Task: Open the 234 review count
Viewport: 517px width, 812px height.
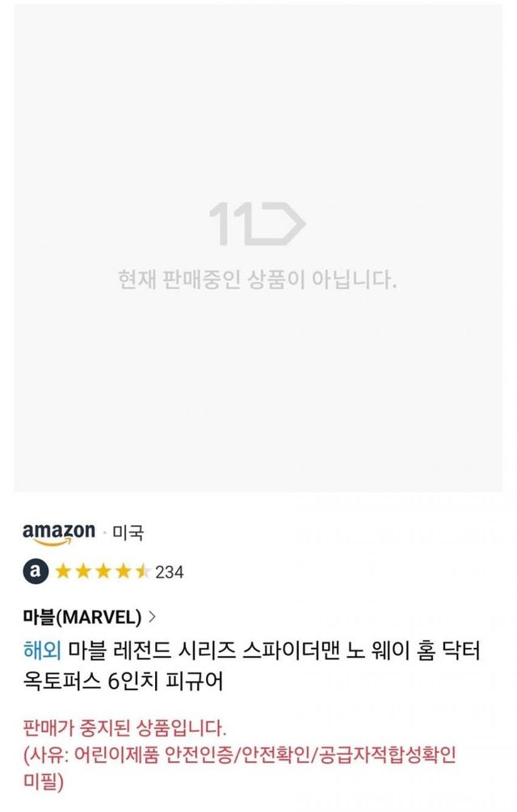Action: pyautogui.click(x=169, y=572)
